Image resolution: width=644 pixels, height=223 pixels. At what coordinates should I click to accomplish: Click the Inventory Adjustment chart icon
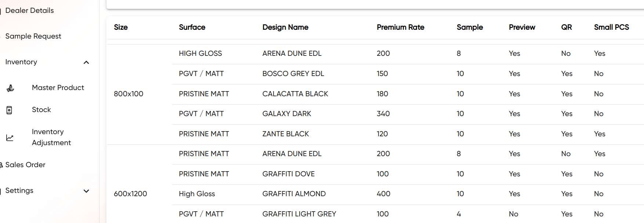(10, 138)
